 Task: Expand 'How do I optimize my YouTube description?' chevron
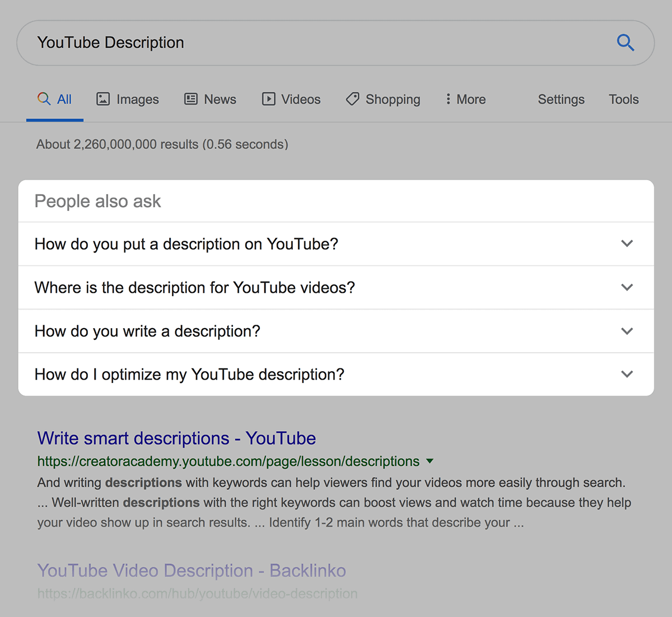627,374
